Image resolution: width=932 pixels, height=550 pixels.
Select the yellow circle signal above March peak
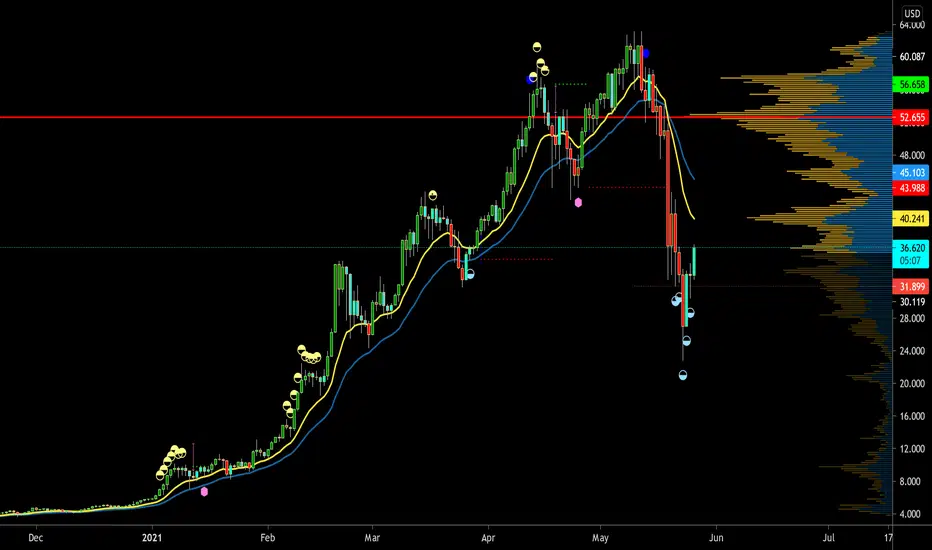point(433,194)
